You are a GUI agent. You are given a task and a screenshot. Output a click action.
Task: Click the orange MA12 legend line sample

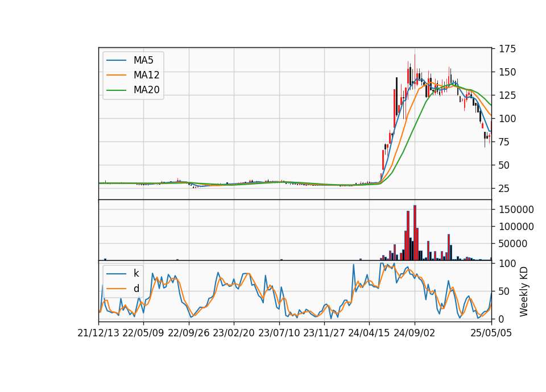pyautogui.click(x=116, y=75)
